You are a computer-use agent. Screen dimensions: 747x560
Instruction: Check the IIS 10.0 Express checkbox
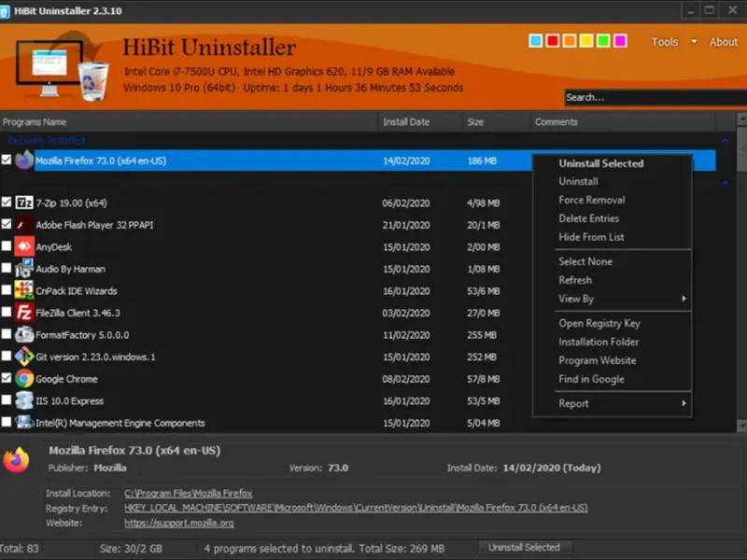tap(7, 400)
